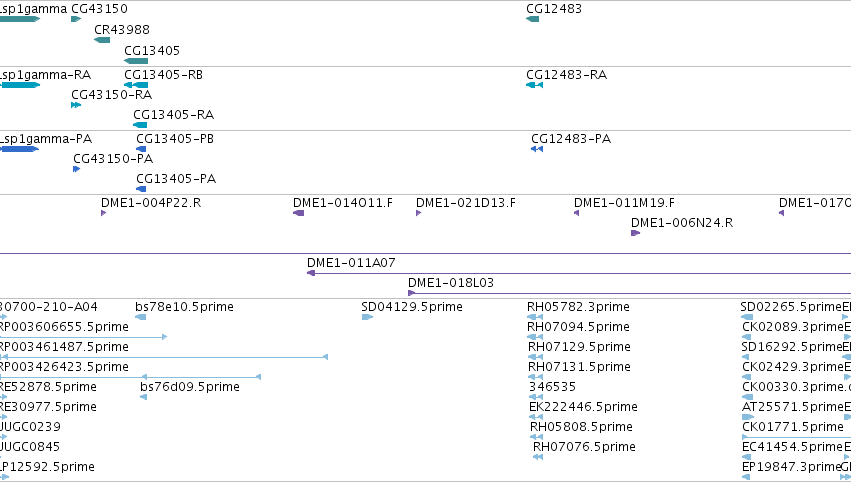Click the DME1-004P22.R arrow marker
The width and height of the screenshot is (851, 482).
point(103,213)
